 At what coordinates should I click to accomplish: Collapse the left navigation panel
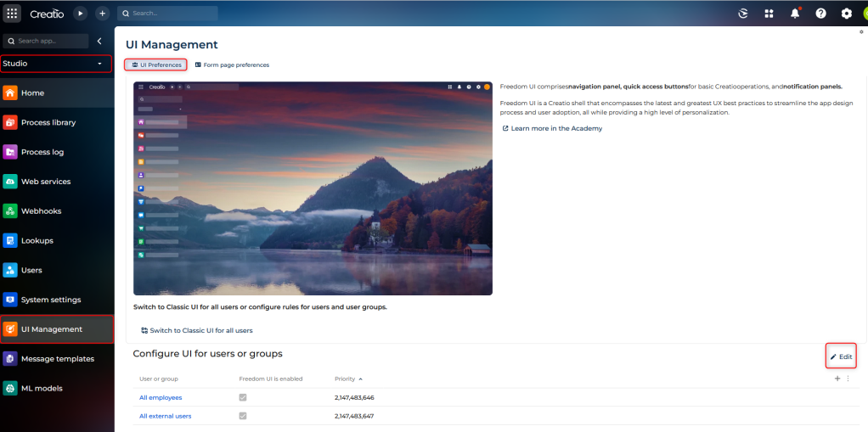(x=99, y=41)
